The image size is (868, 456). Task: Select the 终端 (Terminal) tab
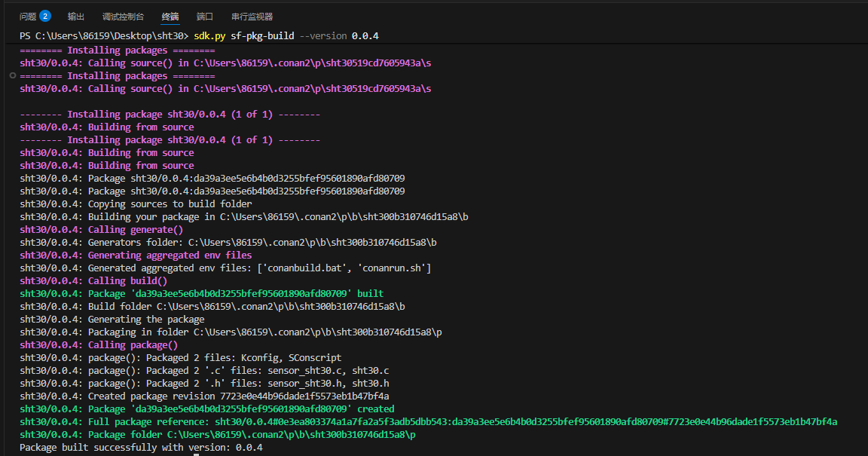tap(170, 16)
